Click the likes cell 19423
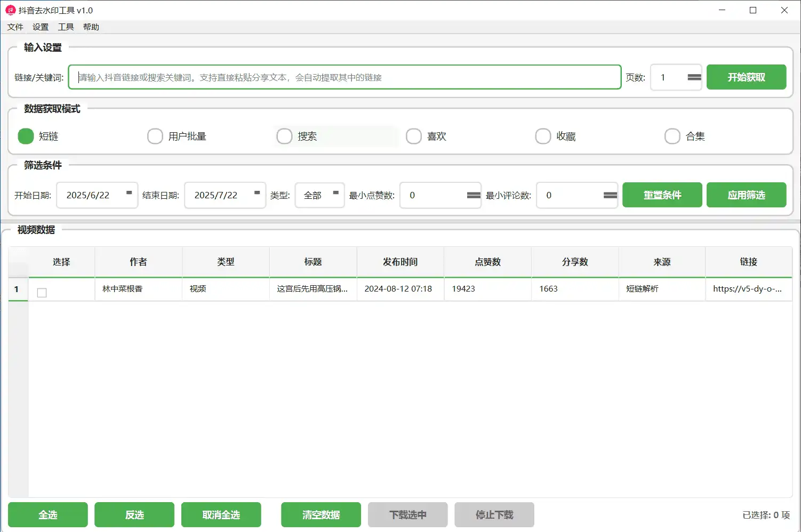The height and width of the screenshot is (532, 801). [487, 289]
